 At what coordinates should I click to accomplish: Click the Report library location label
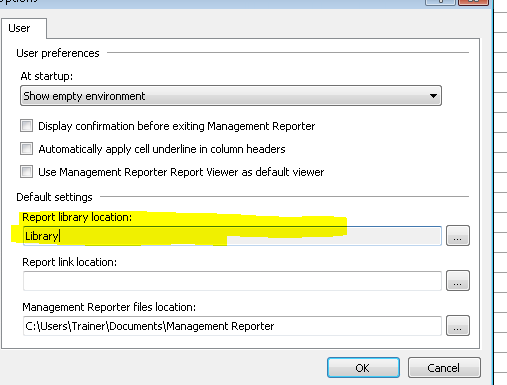tap(77, 217)
